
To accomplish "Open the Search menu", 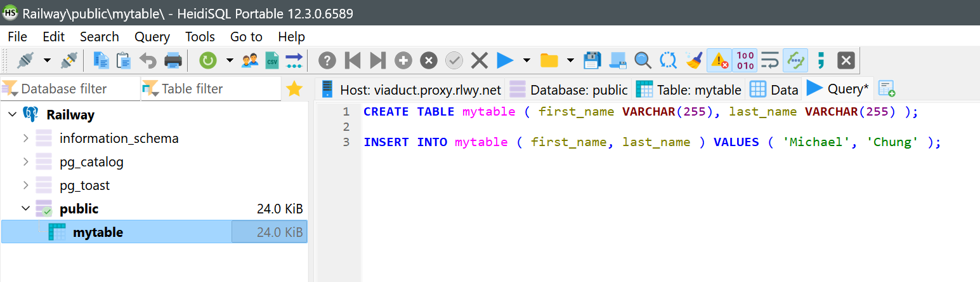I will pos(100,37).
